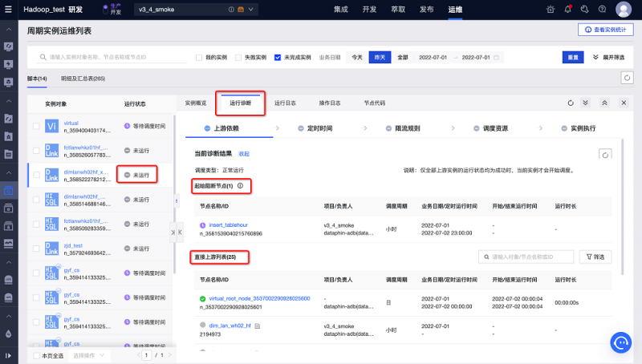The height and width of the screenshot is (364, 642).
Task: Click the instance name search field
Action: click(112, 58)
